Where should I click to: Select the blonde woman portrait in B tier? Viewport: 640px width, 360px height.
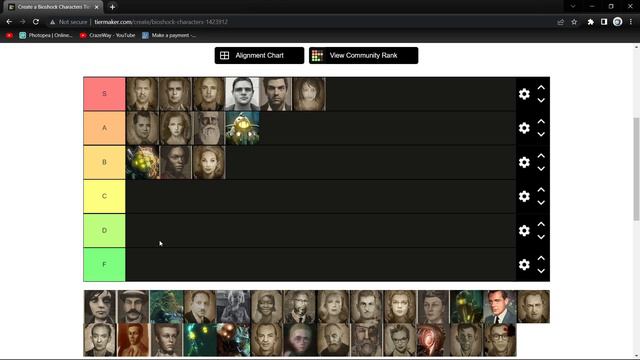[209, 162]
